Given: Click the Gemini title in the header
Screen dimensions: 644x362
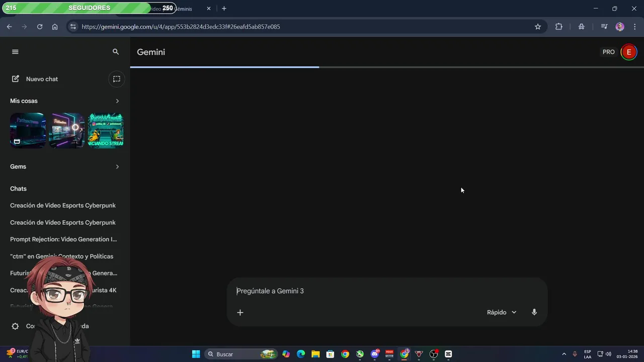Looking at the screenshot, I should [151, 52].
